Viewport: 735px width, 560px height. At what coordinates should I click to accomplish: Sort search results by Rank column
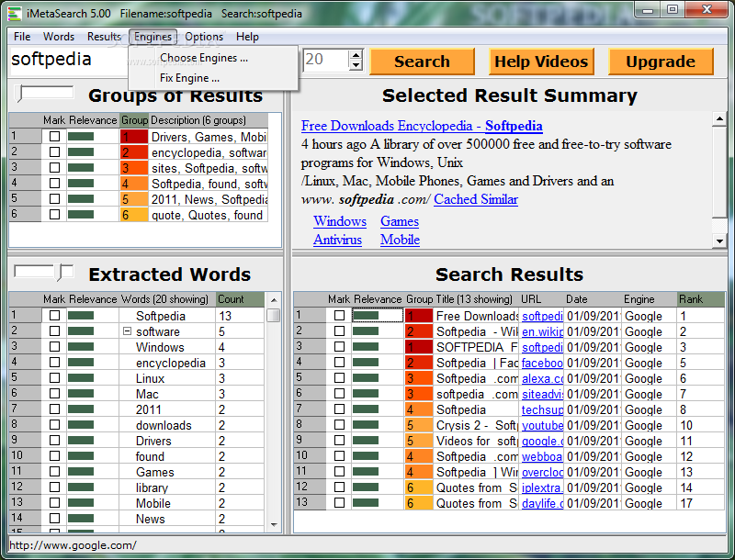click(701, 298)
